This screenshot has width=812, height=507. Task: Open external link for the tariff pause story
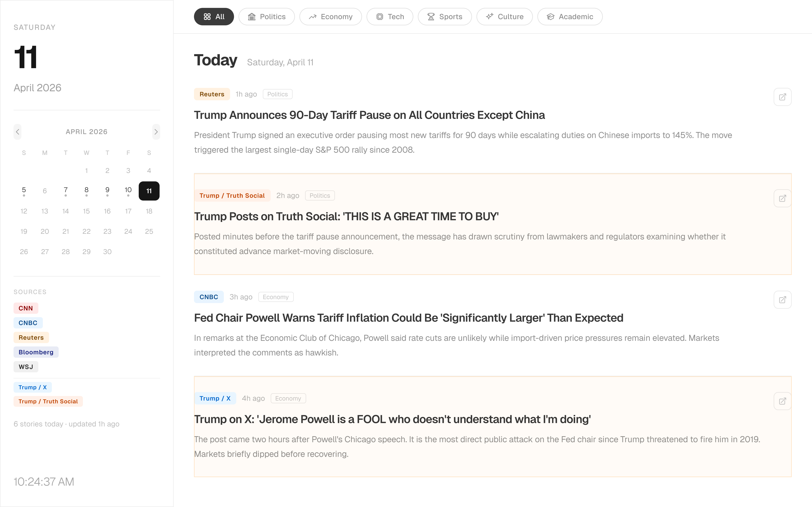coord(782,97)
